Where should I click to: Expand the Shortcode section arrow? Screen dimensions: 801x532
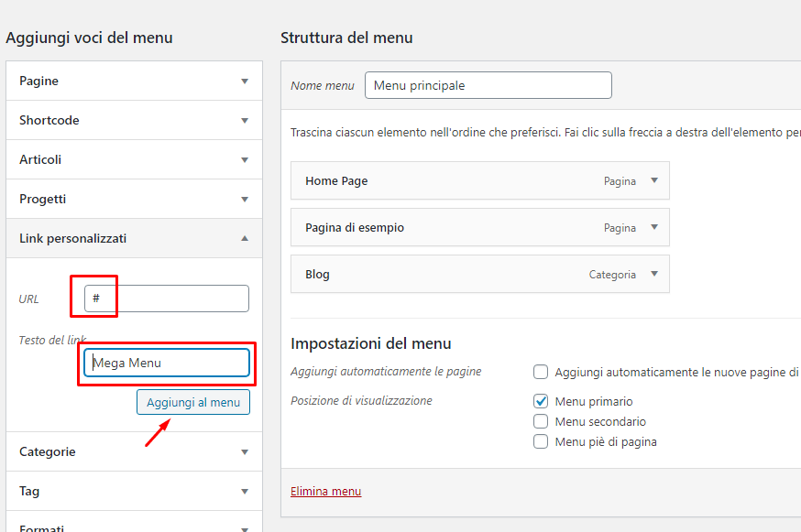click(245, 121)
